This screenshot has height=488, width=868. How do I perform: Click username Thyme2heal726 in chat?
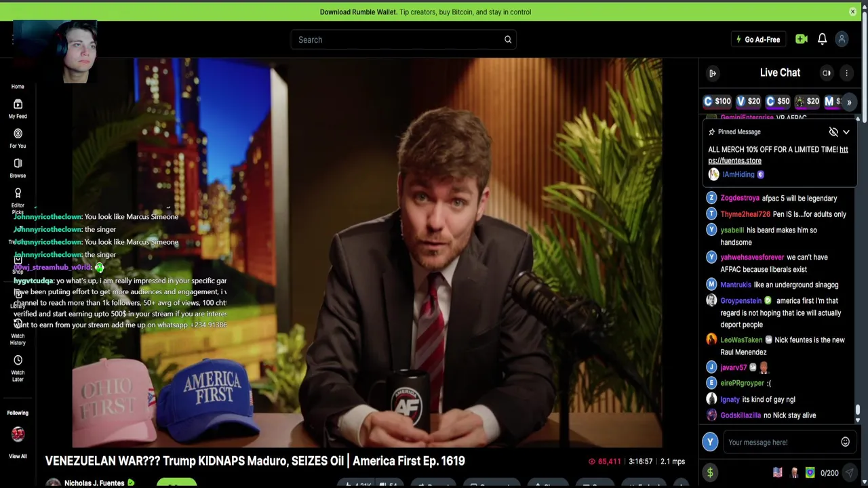[x=745, y=214]
